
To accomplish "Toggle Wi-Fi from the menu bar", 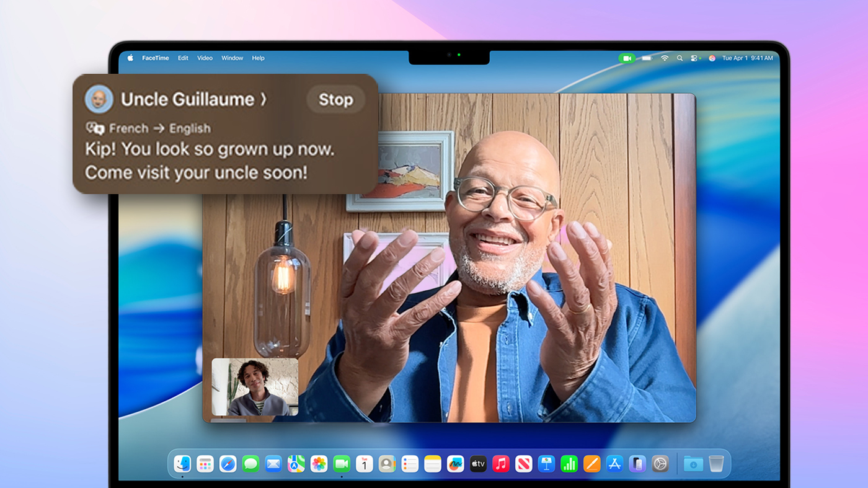I will pos(665,58).
